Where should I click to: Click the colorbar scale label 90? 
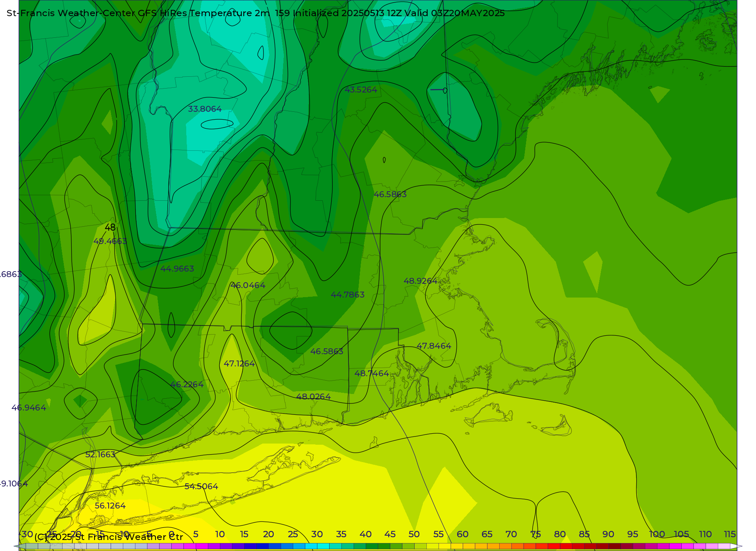click(608, 534)
